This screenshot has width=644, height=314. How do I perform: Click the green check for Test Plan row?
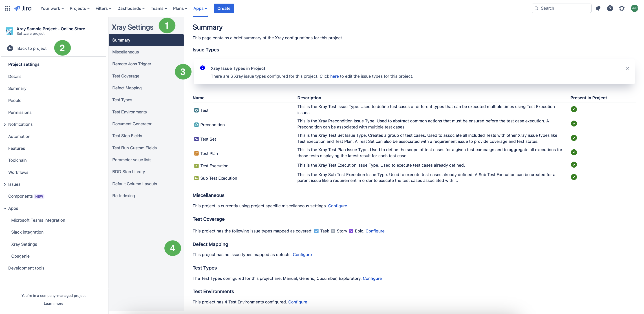click(x=574, y=152)
